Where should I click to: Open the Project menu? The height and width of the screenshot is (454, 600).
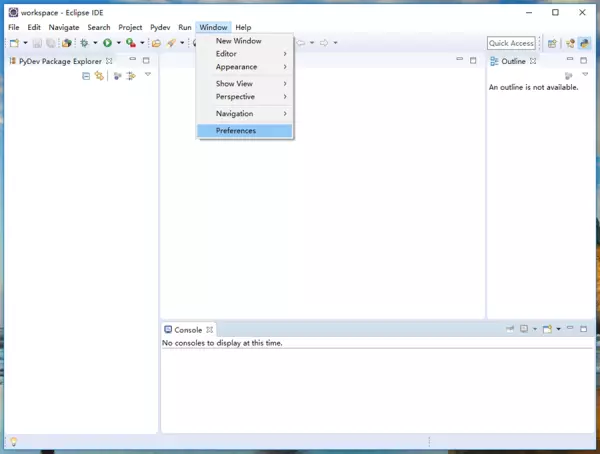(x=130, y=27)
